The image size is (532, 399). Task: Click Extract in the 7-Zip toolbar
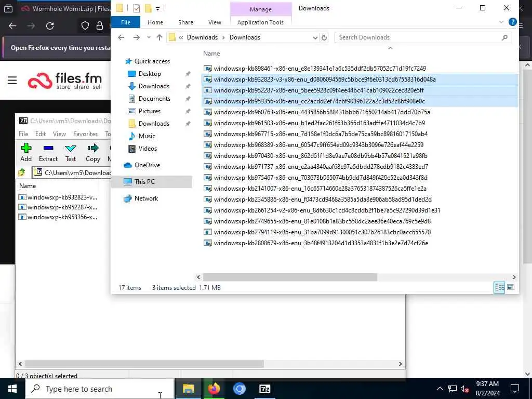[48, 152]
